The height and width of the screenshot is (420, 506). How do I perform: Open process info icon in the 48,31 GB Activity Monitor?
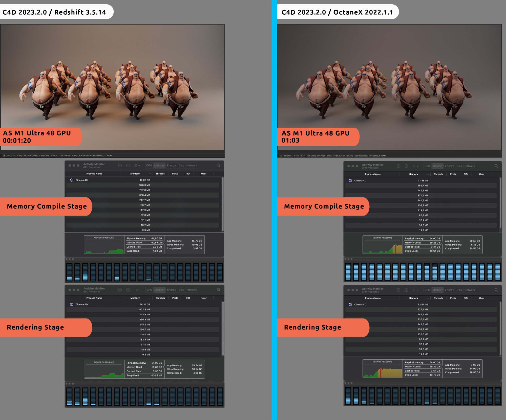128,290
